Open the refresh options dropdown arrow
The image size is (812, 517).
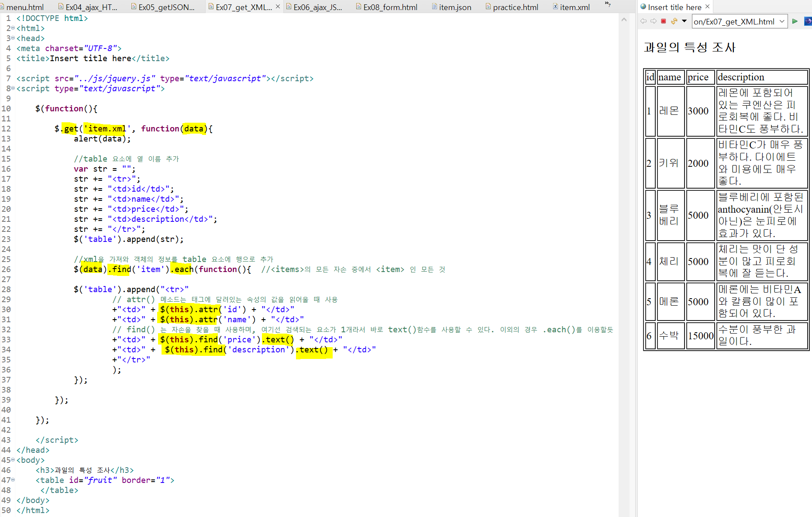pos(684,21)
